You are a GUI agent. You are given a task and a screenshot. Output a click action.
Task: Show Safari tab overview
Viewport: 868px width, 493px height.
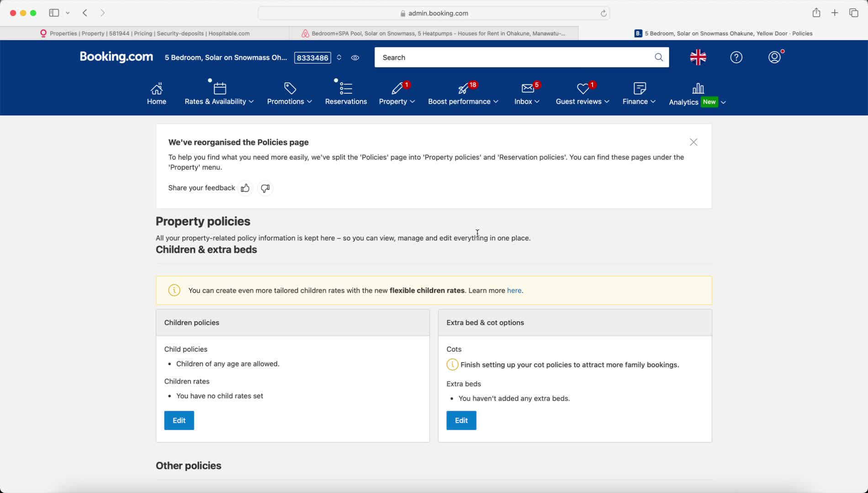tap(853, 13)
